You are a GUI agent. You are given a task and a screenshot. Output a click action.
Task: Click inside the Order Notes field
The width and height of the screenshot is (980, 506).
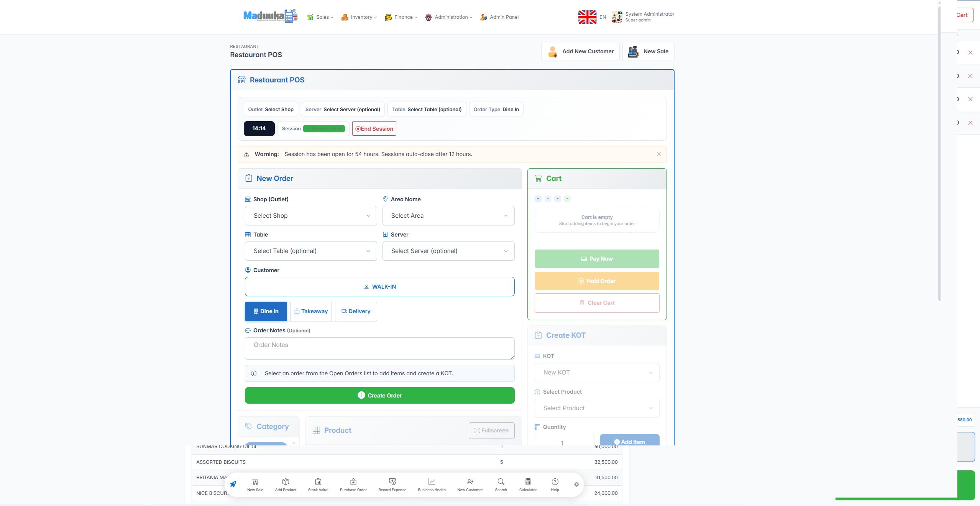pyautogui.click(x=379, y=348)
